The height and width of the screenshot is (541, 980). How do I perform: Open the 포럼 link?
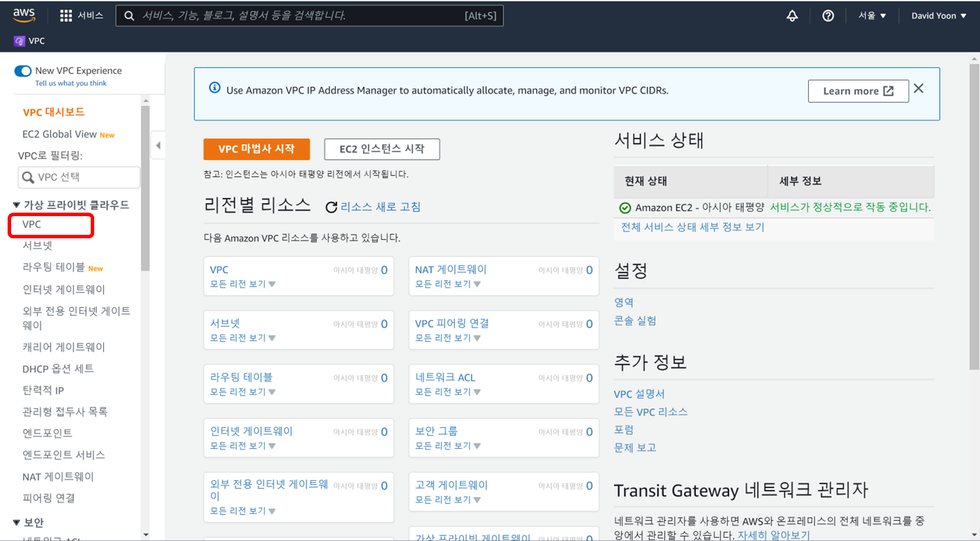tap(624, 430)
